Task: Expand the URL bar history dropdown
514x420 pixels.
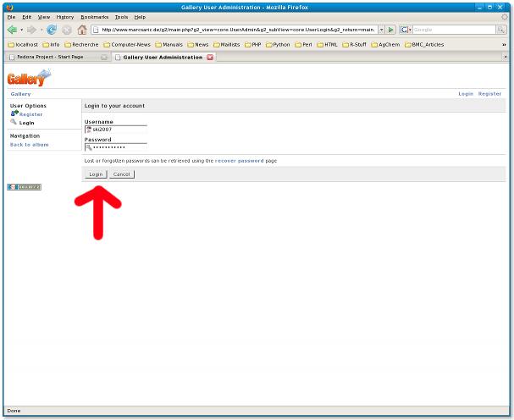Action: tap(381, 30)
